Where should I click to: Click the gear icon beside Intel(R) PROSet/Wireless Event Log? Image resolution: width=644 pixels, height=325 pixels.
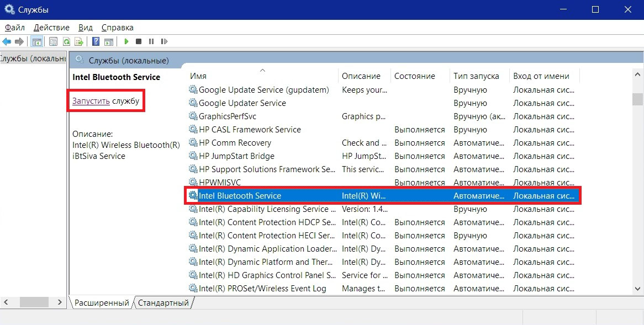click(x=193, y=289)
